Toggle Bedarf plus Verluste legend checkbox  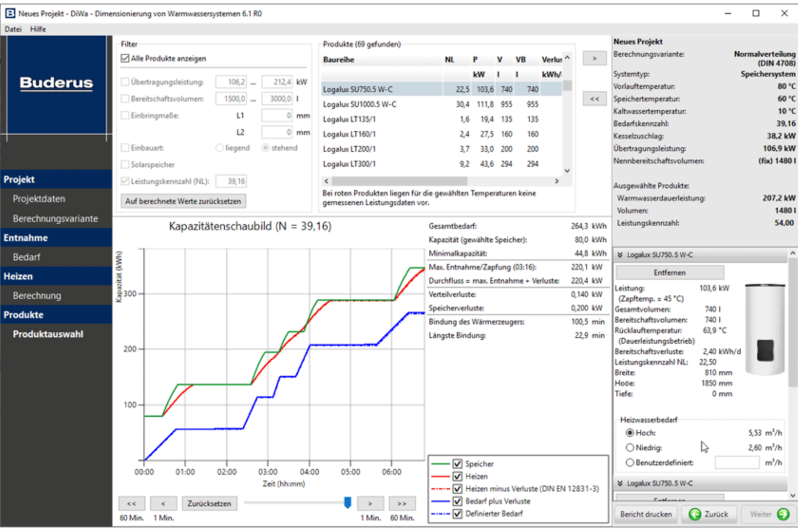click(x=457, y=501)
